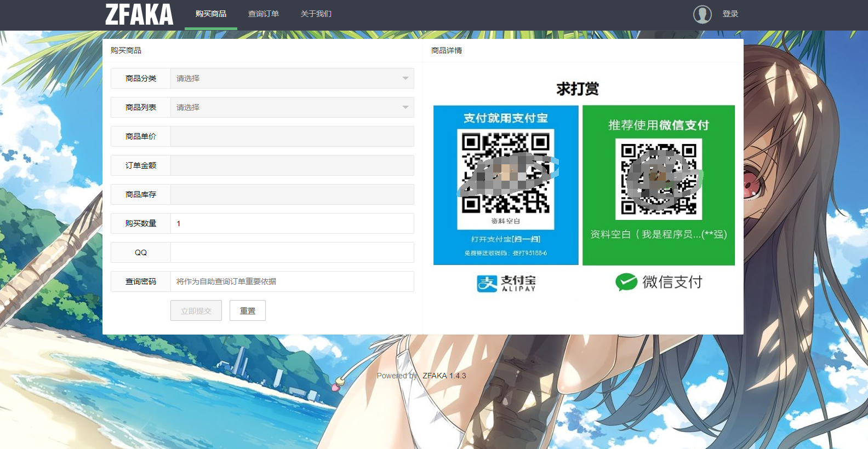This screenshot has width=868, height=449.
Task: Click the 商品库存 field
Action: pos(292,194)
